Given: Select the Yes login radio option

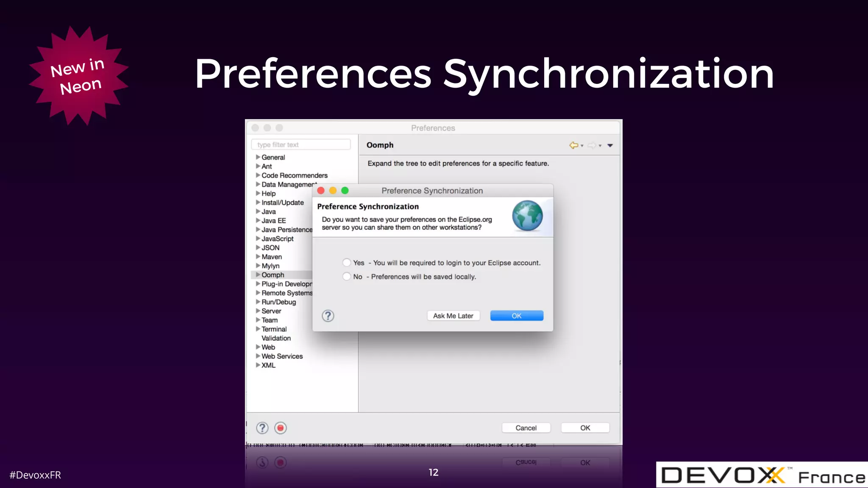Looking at the screenshot, I should [x=347, y=263].
